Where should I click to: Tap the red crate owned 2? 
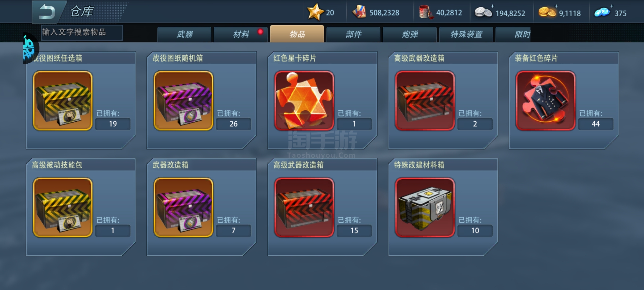425,101
